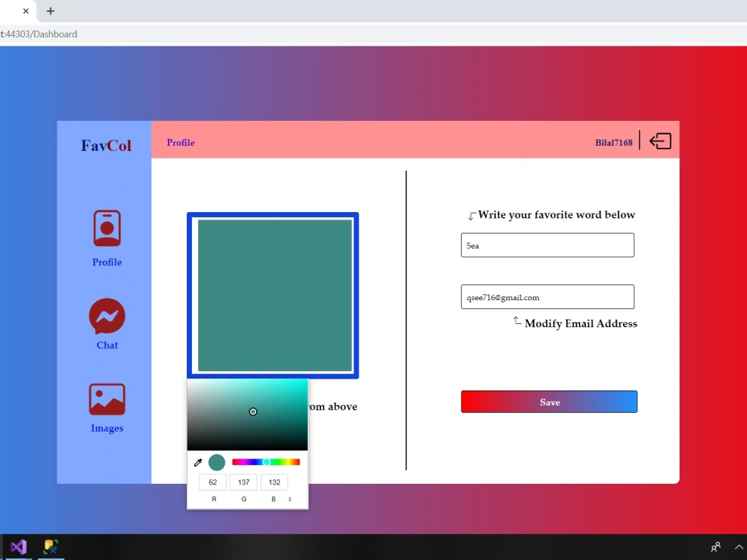Screen dimensions: 747x560
Task: Open Visual Studio from the taskbar
Action: tap(19, 547)
